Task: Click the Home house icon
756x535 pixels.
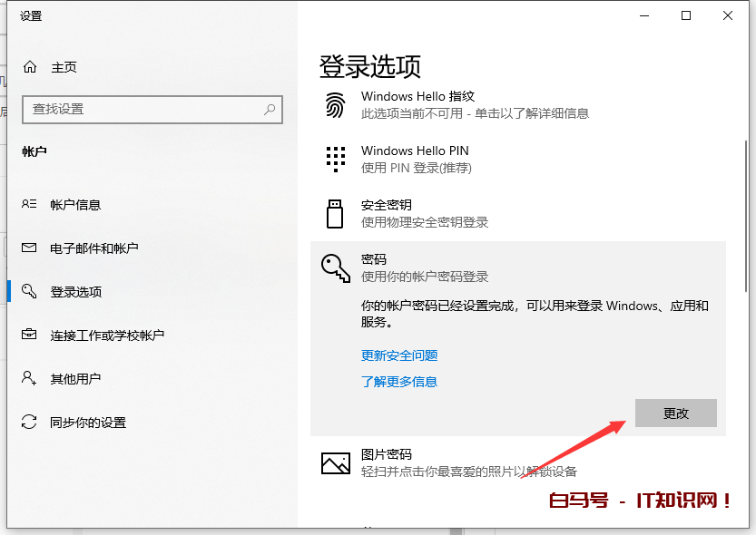Action: point(30,67)
